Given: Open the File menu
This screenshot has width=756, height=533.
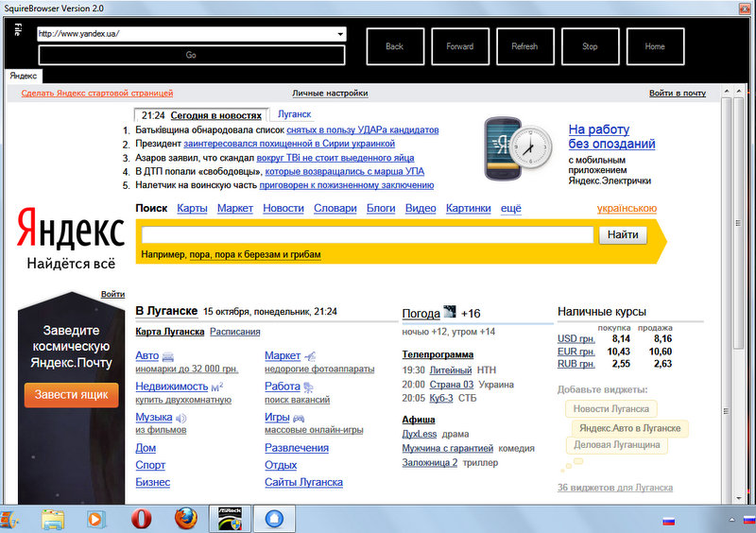Looking at the screenshot, I should pyautogui.click(x=17, y=29).
